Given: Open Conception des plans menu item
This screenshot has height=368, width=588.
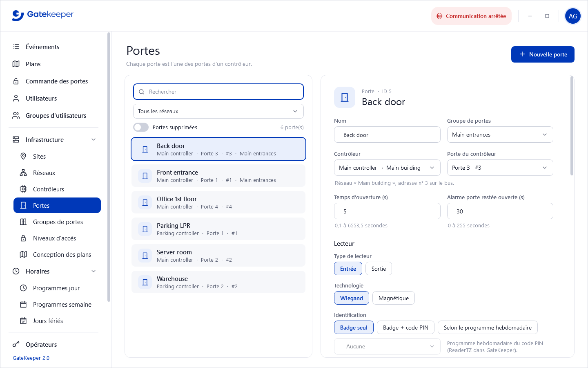Looking at the screenshot, I should click(57, 254).
